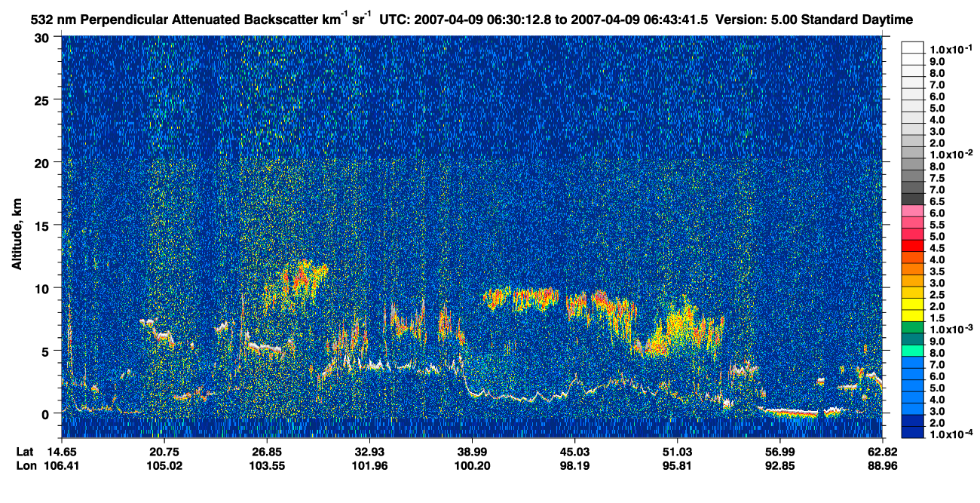Click the colorbar label 6.5
Image resolution: width=980 pixels, height=503 pixels.
click(937, 201)
